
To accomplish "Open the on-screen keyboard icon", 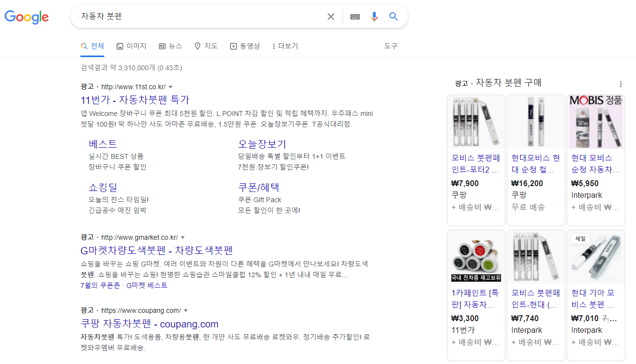I will pos(355,17).
